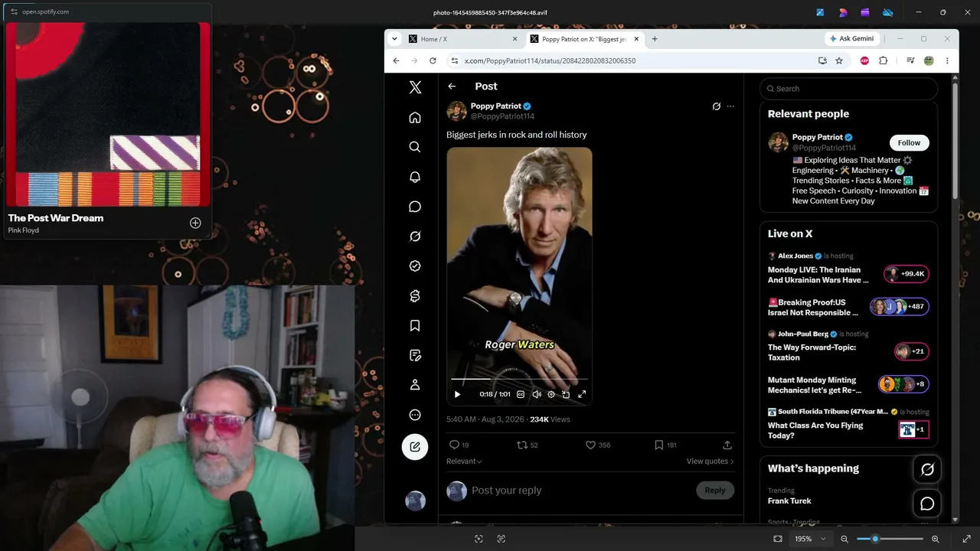Like the post with 356 likes
The width and height of the screenshot is (980, 551).
pos(597,445)
